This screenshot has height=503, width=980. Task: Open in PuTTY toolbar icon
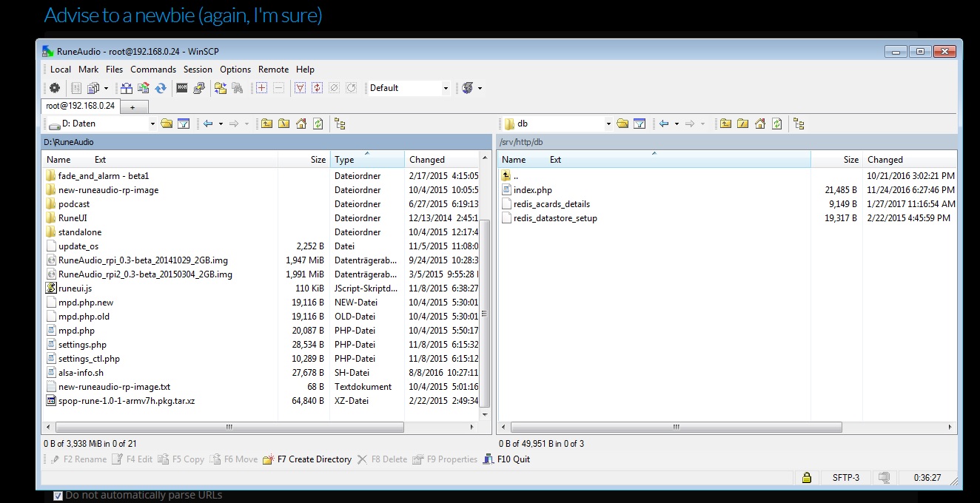199,88
